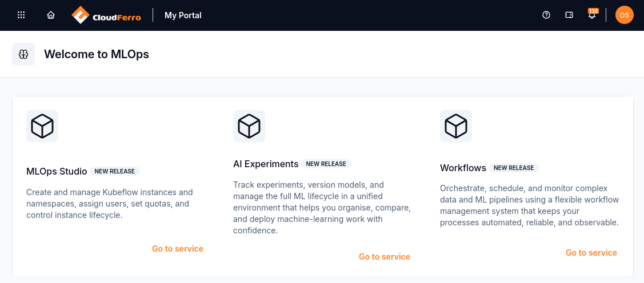Click the description starting 'Track experiments, version models'
The image size is (644, 283).
[322, 208]
